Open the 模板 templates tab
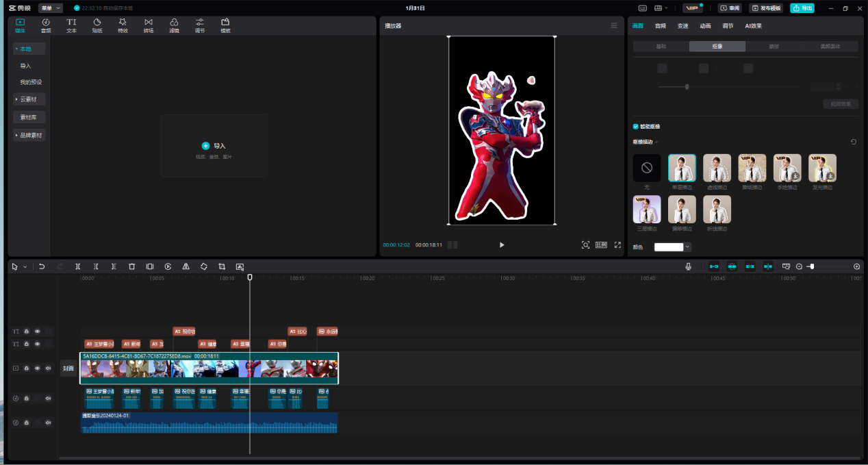 coord(225,25)
